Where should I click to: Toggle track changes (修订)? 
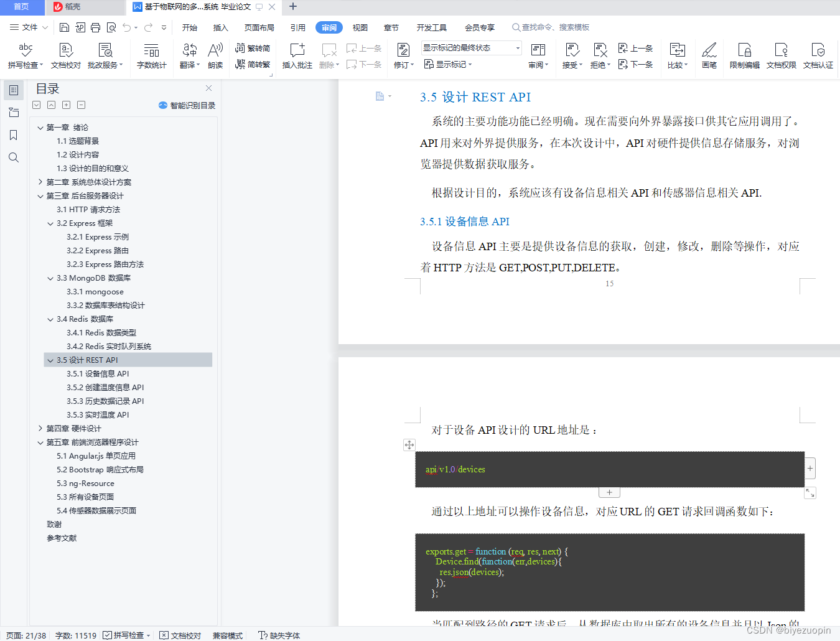[x=403, y=55]
